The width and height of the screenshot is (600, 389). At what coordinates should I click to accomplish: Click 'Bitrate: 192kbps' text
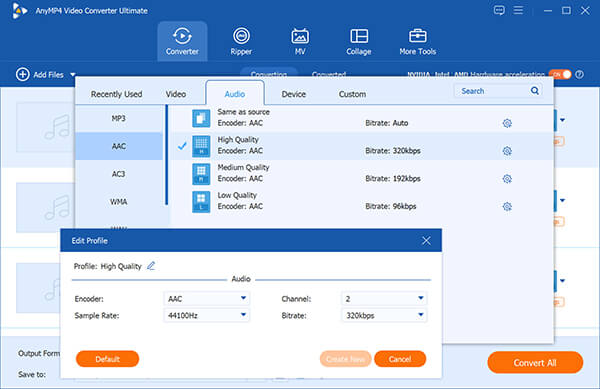tap(393, 179)
